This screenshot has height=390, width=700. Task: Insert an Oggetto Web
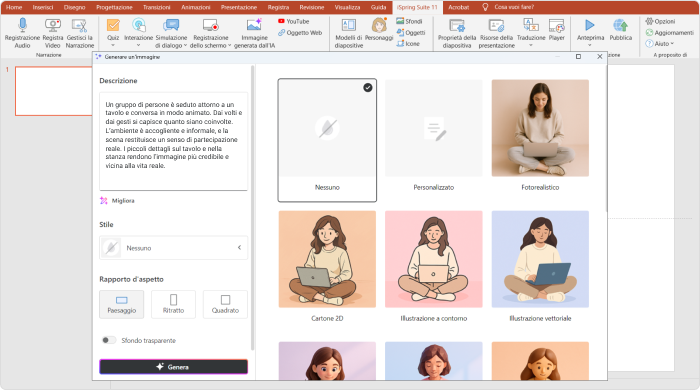point(300,33)
